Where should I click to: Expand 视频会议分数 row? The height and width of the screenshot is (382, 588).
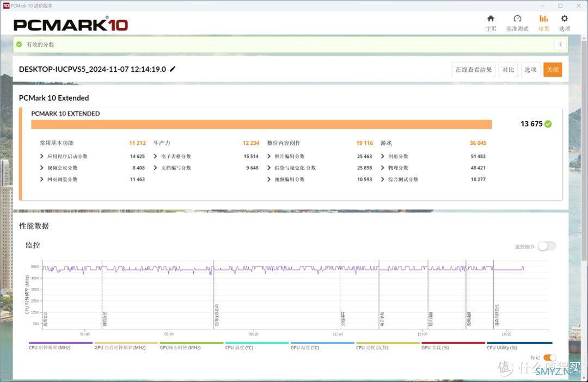(x=41, y=168)
